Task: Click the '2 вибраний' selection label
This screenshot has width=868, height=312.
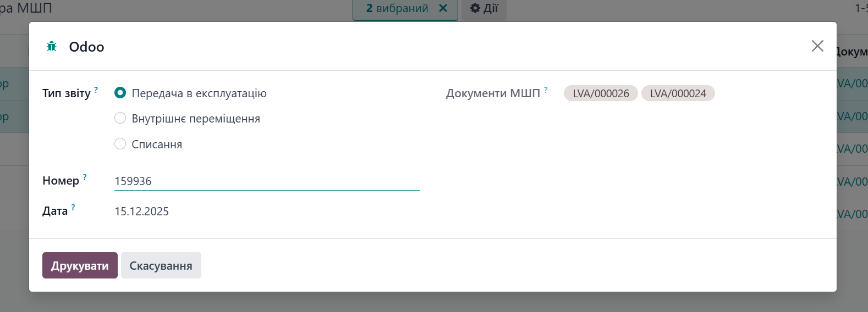Action: [397, 8]
